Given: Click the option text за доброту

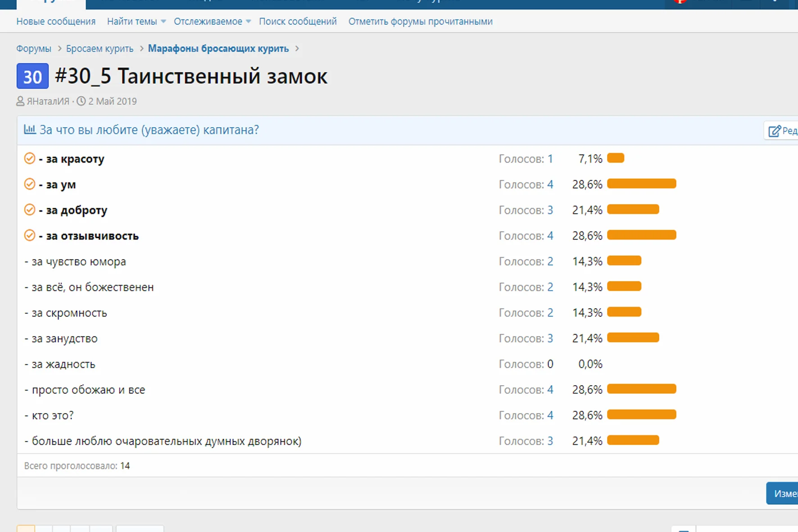Looking at the screenshot, I should [x=73, y=210].
